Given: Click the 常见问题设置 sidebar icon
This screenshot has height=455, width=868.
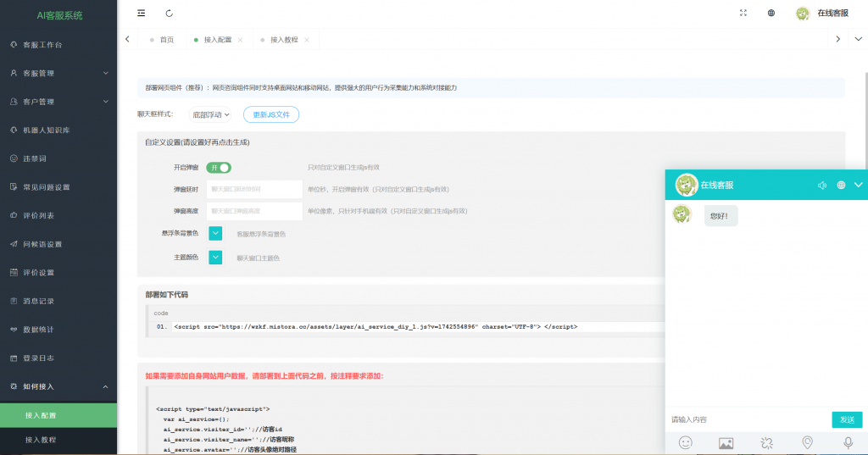Looking at the screenshot, I should [x=14, y=186].
